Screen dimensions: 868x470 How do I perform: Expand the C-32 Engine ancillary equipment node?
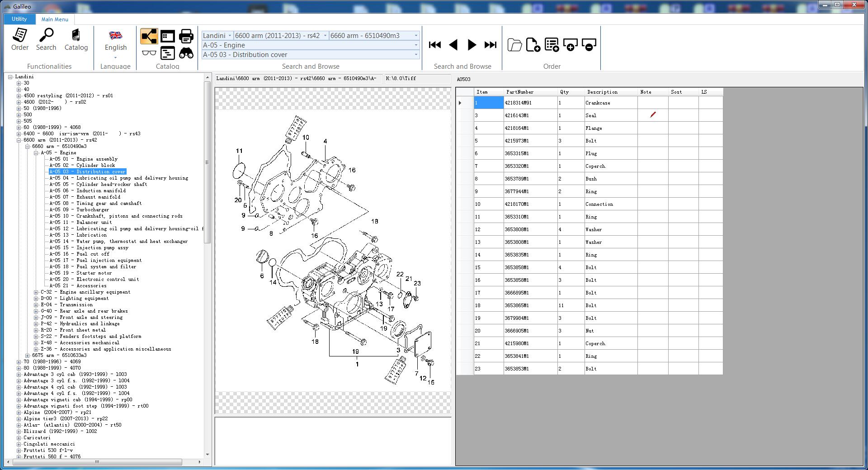(36, 292)
